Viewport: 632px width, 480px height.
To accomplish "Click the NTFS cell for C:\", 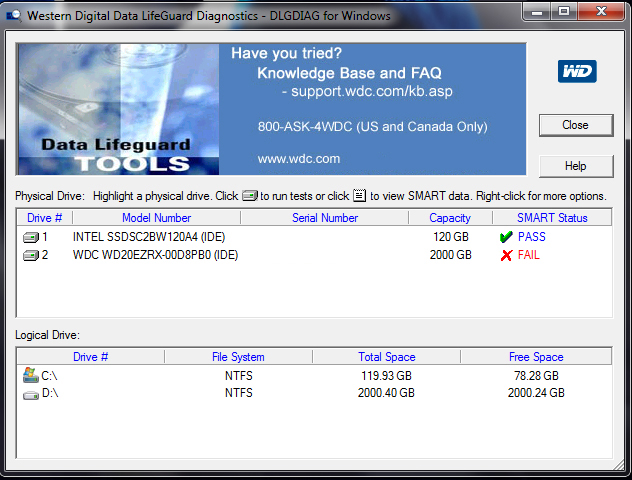I will click(x=239, y=376).
